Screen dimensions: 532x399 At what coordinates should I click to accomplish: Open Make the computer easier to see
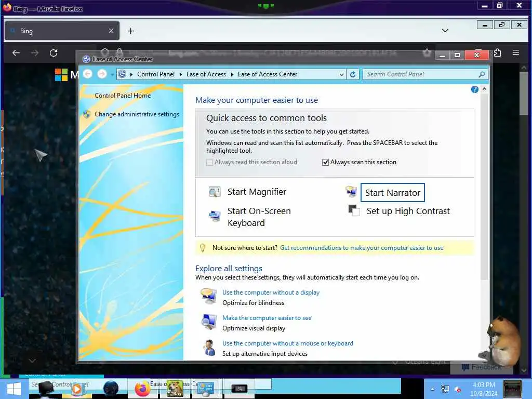tap(267, 318)
